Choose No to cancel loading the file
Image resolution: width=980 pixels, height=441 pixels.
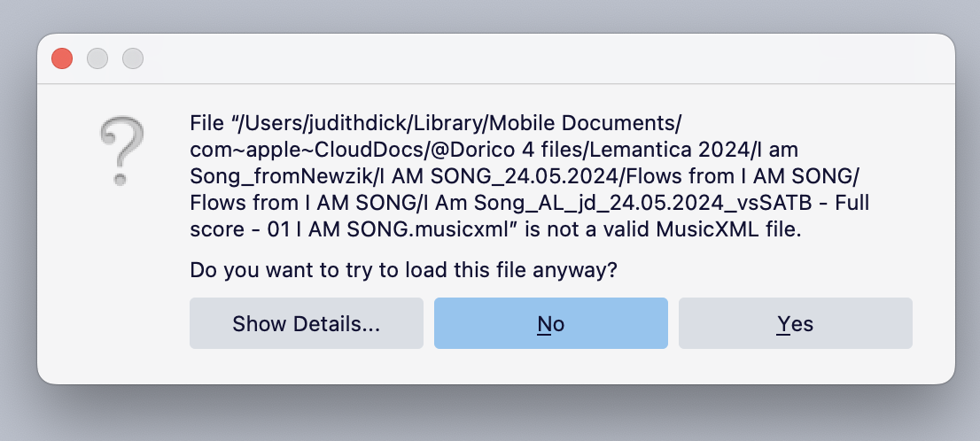click(550, 323)
